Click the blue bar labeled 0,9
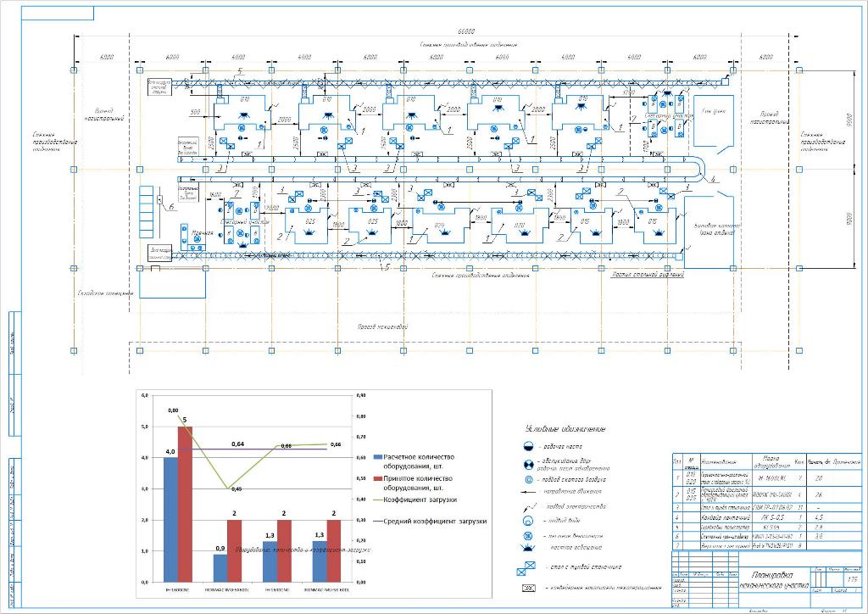Image resolution: width=868 pixels, height=614 pixels. (220, 568)
